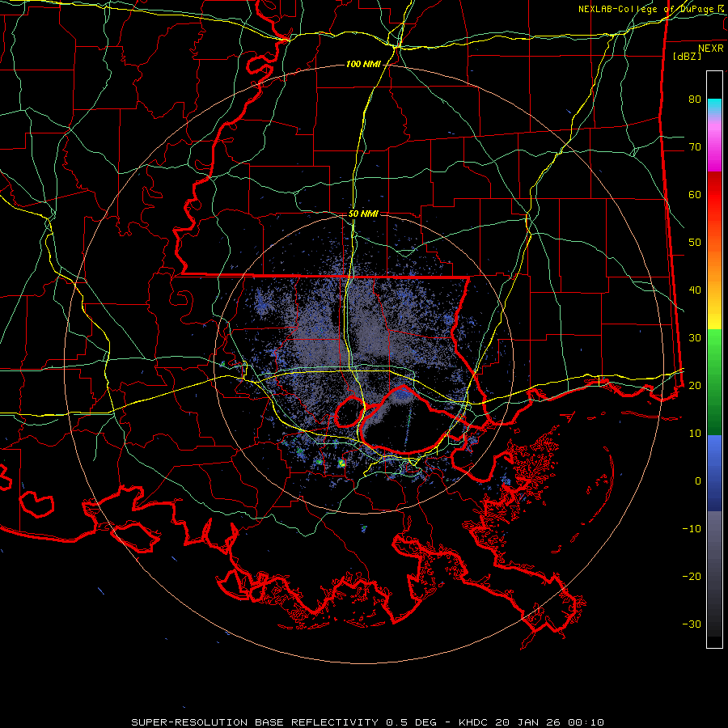Click the -10 value on the dBZ scale
This screenshot has height=728, width=728.
tap(692, 528)
